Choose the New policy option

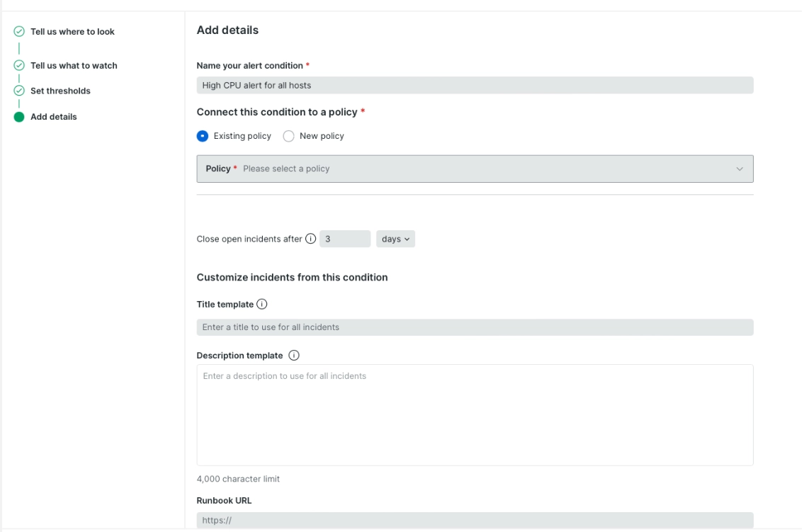pyautogui.click(x=289, y=135)
